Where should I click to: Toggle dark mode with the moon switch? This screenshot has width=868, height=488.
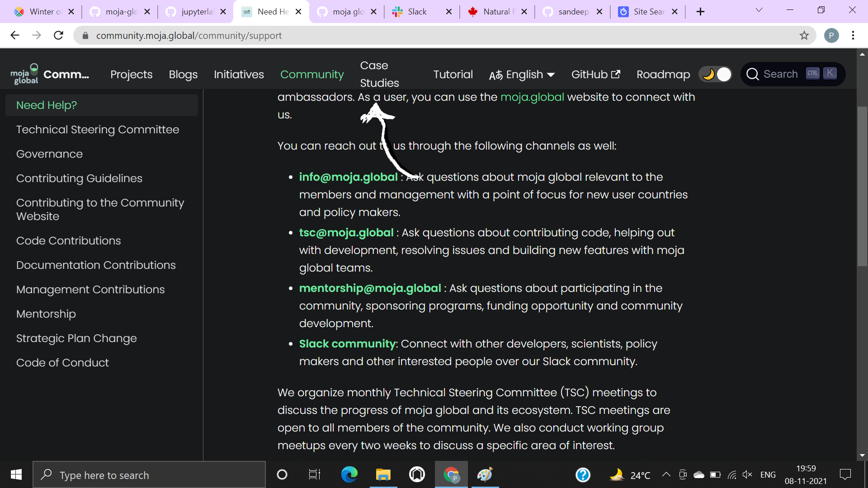point(715,74)
